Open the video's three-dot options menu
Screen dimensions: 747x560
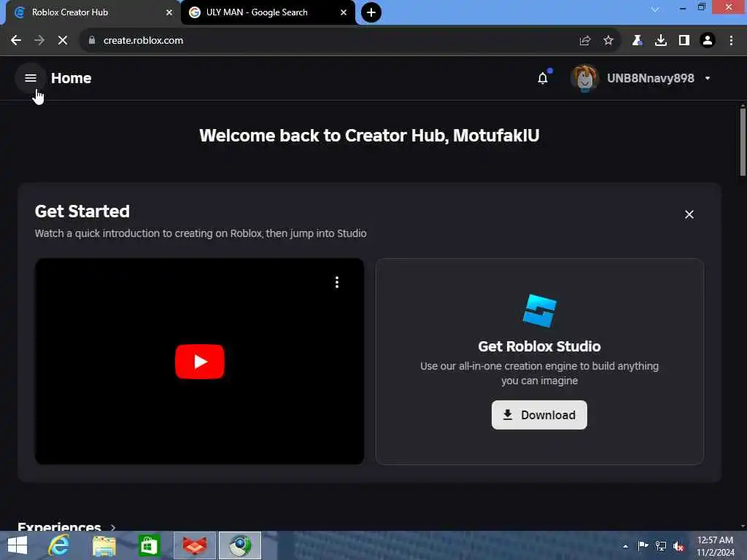[x=337, y=282]
